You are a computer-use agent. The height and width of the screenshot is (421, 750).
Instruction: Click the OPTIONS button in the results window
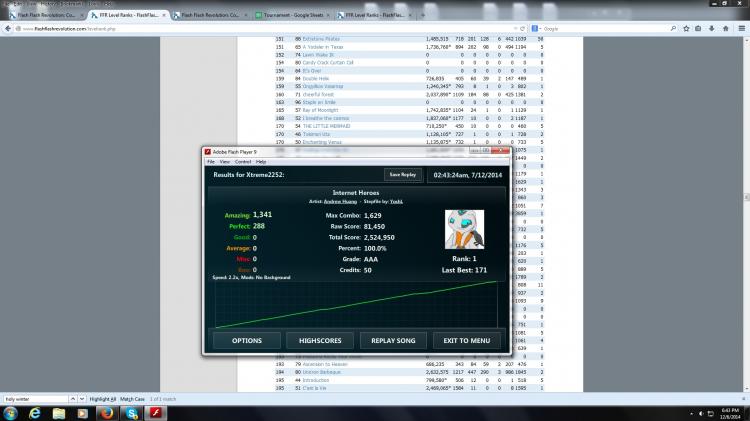click(247, 341)
